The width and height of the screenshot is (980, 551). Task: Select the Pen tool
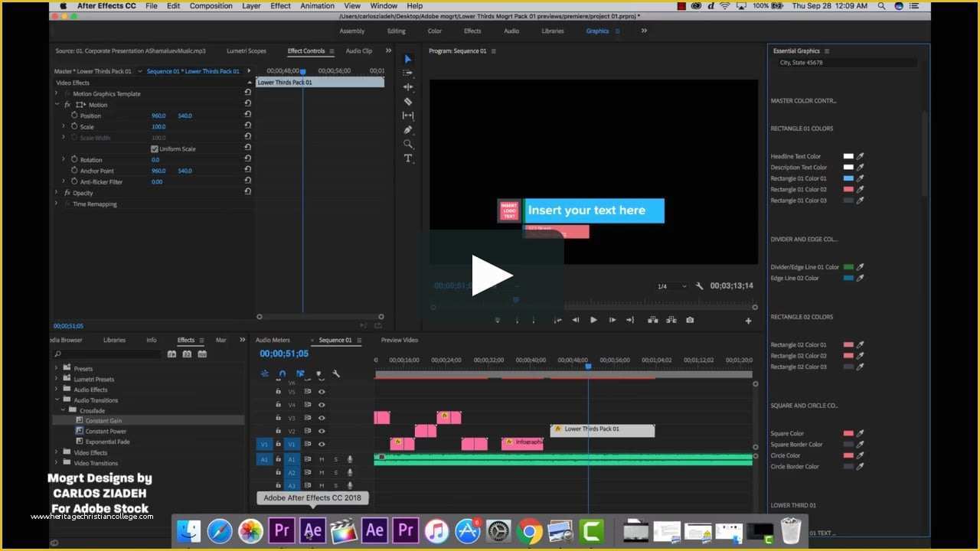click(408, 129)
